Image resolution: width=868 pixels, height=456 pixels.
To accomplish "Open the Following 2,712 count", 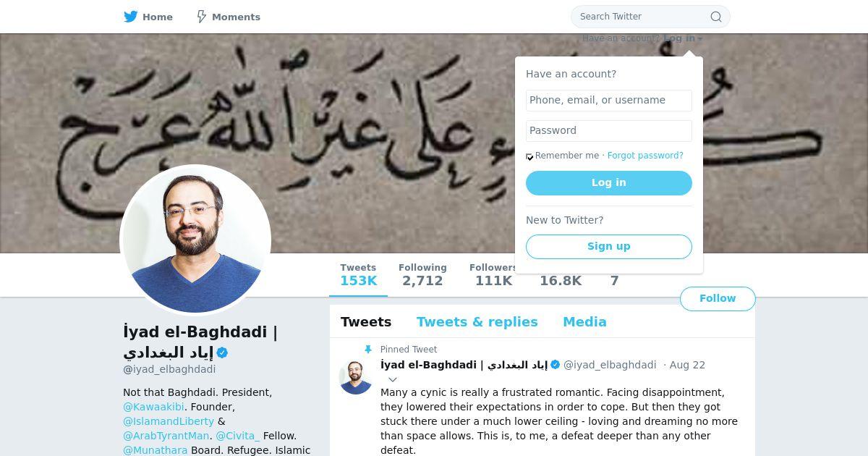I will click(422, 275).
